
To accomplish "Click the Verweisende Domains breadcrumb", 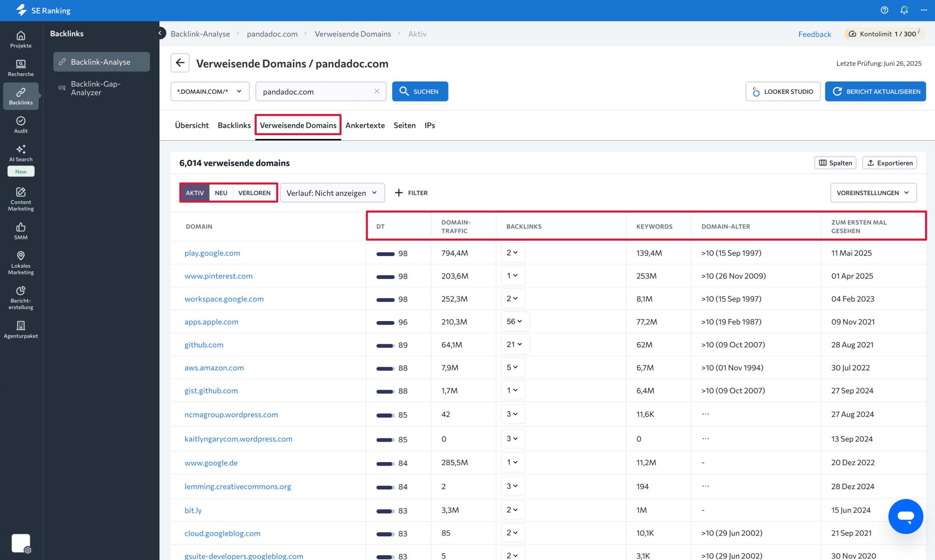I will tap(353, 34).
